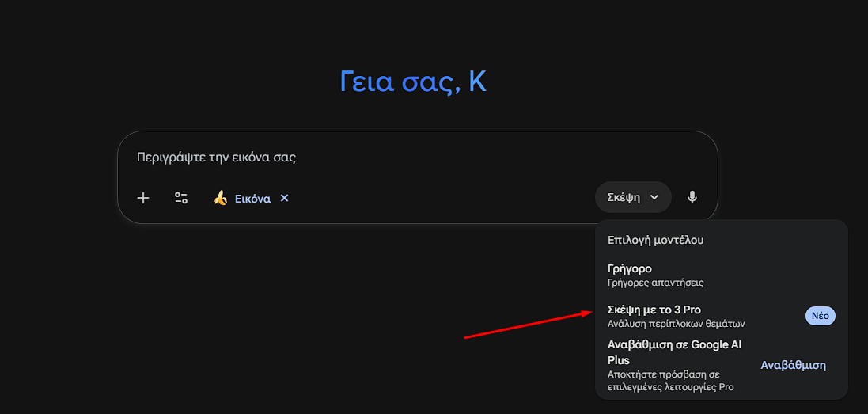Click the Νέο badge
This screenshot has width=868, height=414.
[x=821, y=316]
